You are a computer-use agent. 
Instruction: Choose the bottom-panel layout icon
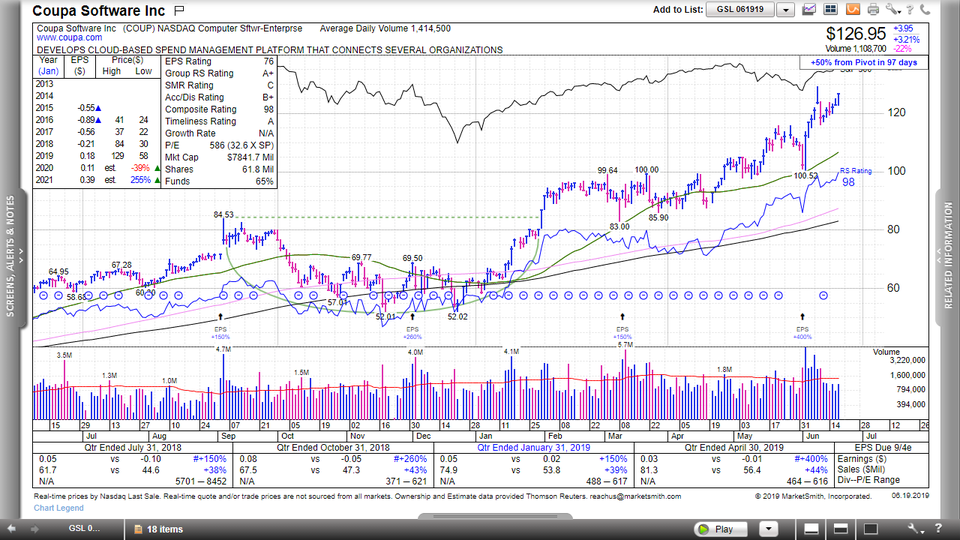click(x=811, y=529)
